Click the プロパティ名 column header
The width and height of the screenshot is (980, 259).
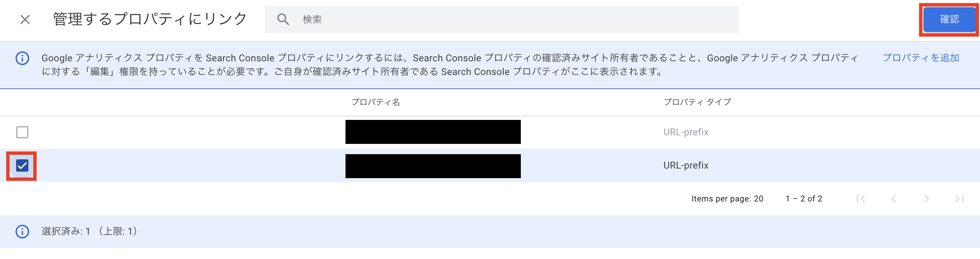[x=376, y=102]
